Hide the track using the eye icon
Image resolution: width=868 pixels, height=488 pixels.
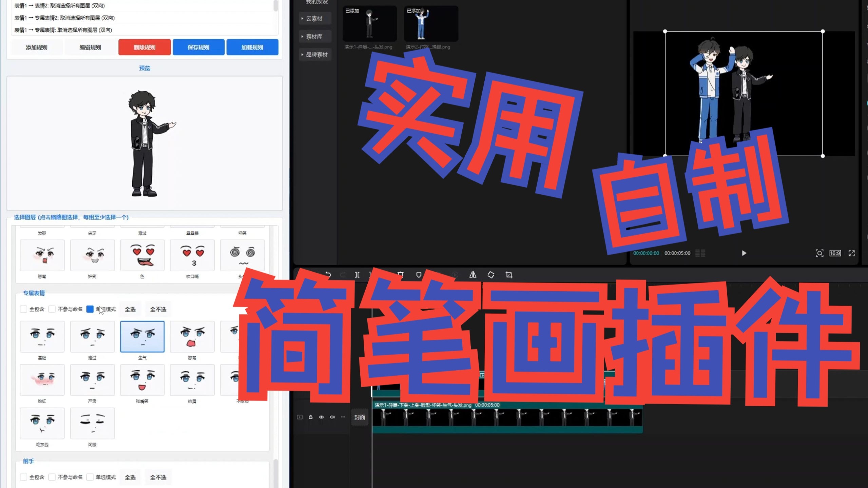pyautogui.click(x=321, y=417)
